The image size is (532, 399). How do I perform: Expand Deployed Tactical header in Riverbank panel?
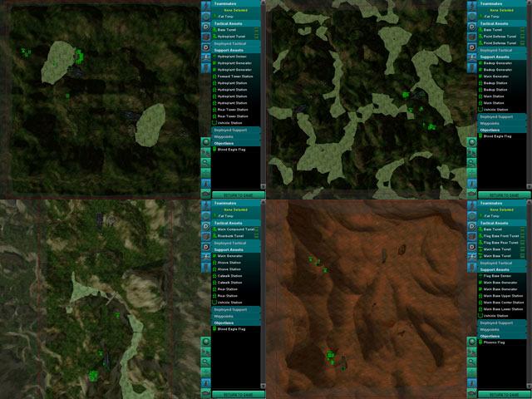(x=236, y=243)
